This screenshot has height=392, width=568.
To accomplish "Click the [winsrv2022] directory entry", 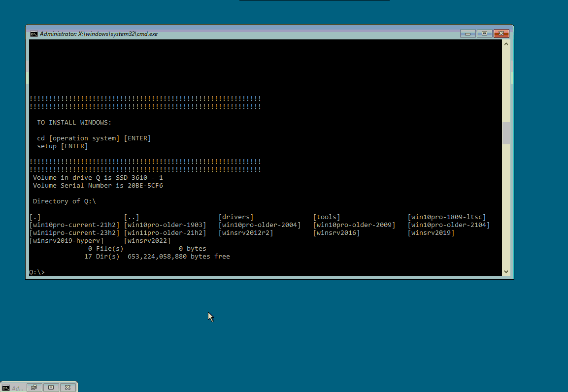I will tap(147, 241).
